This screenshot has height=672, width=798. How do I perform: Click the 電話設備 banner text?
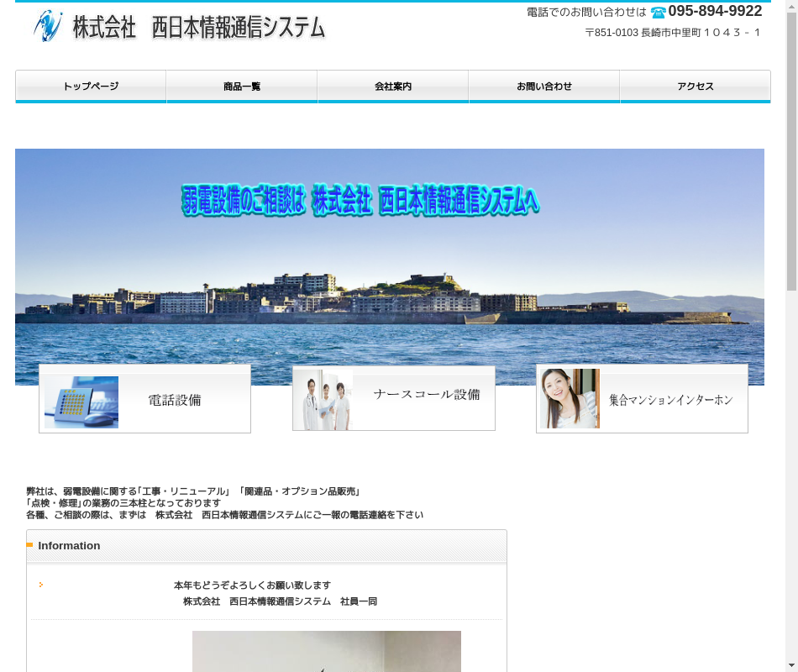pyautogui.click(x=175, y=401)
